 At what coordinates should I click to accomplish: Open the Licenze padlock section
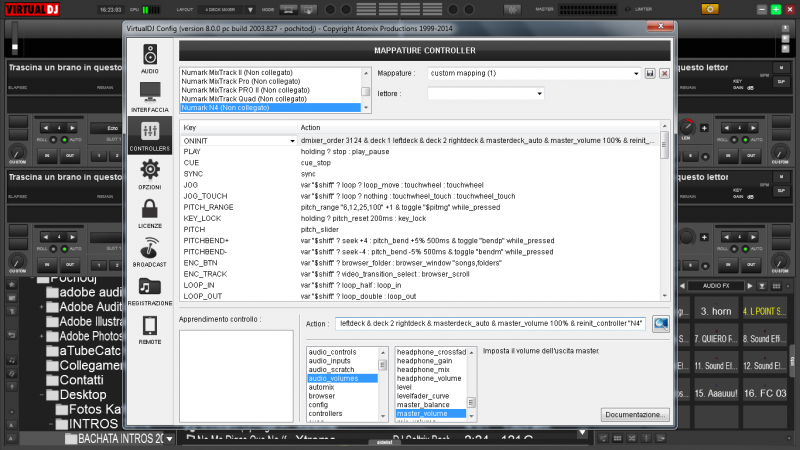coord(149,213)
